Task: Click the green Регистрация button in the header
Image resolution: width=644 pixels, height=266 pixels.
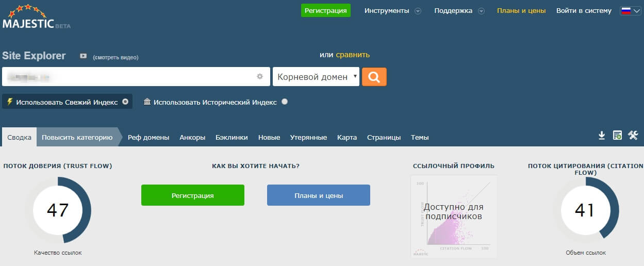Action: [326, 10]
